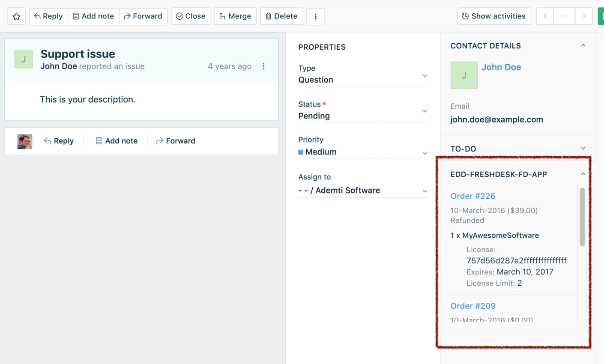
Task: Open the Assign to dropdown
Action: coord(362,191)
